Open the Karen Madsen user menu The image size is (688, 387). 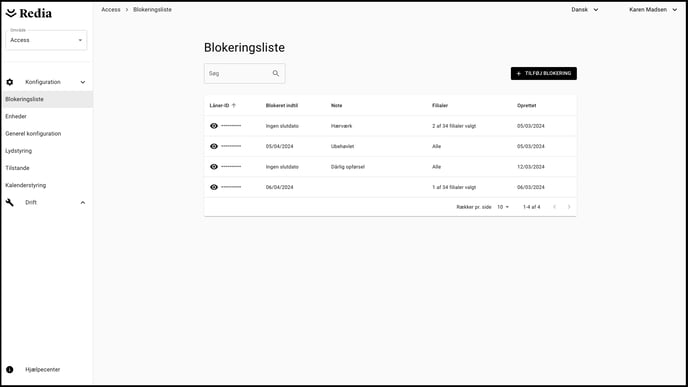653,10
